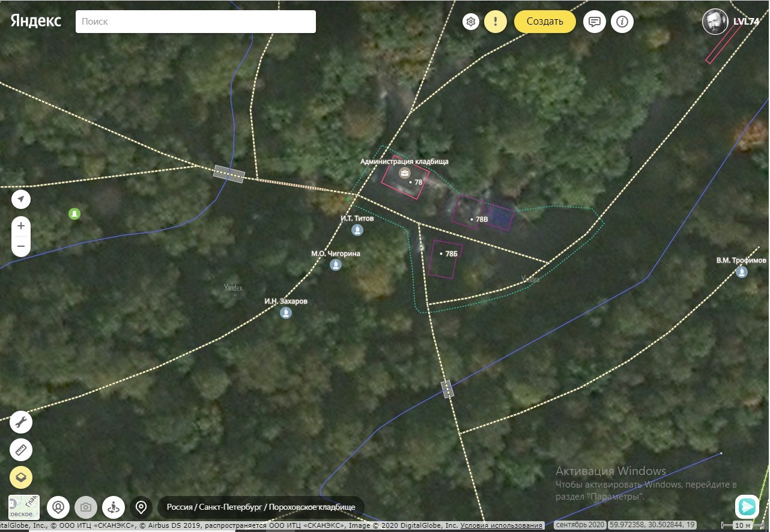Open the settings gear icon
Image resolution: width=770 pixels, height=532 pixels.
[x=471, y=22]
